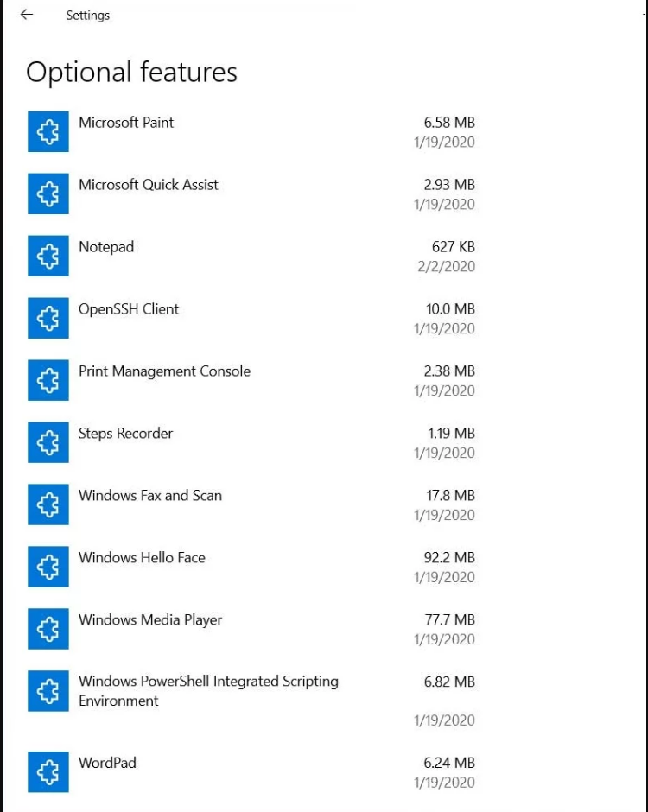Click the 6.58 MB size value

pyautogui.click(x=449, y=123)
